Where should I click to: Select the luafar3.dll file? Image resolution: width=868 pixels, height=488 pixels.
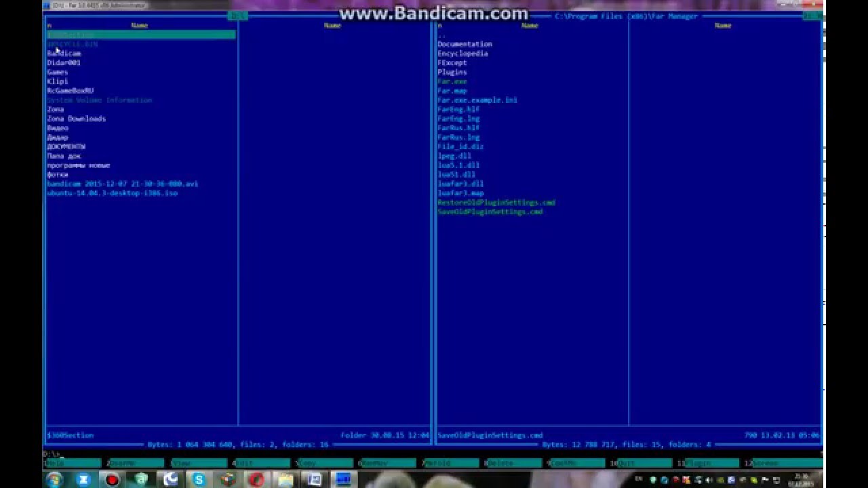(x=460, y=184)
